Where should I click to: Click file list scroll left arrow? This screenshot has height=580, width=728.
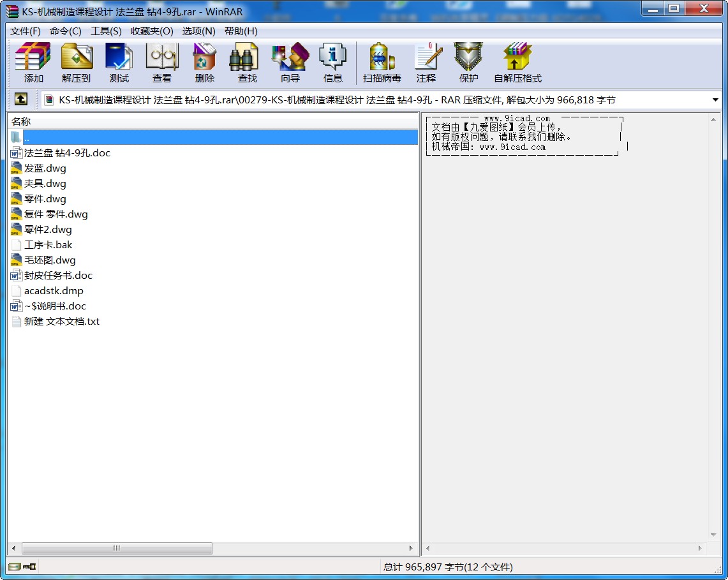coord(13,548)
